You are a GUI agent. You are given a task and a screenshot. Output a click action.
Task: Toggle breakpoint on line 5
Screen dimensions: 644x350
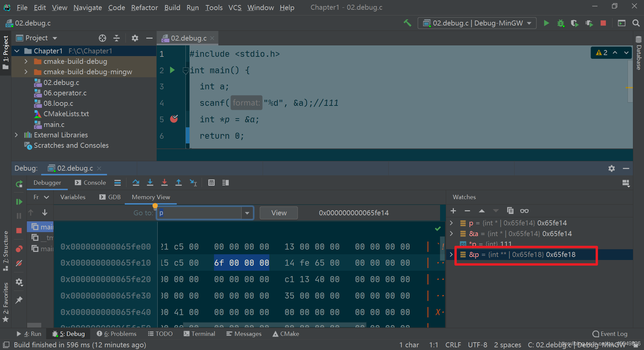tap(174, 119)
